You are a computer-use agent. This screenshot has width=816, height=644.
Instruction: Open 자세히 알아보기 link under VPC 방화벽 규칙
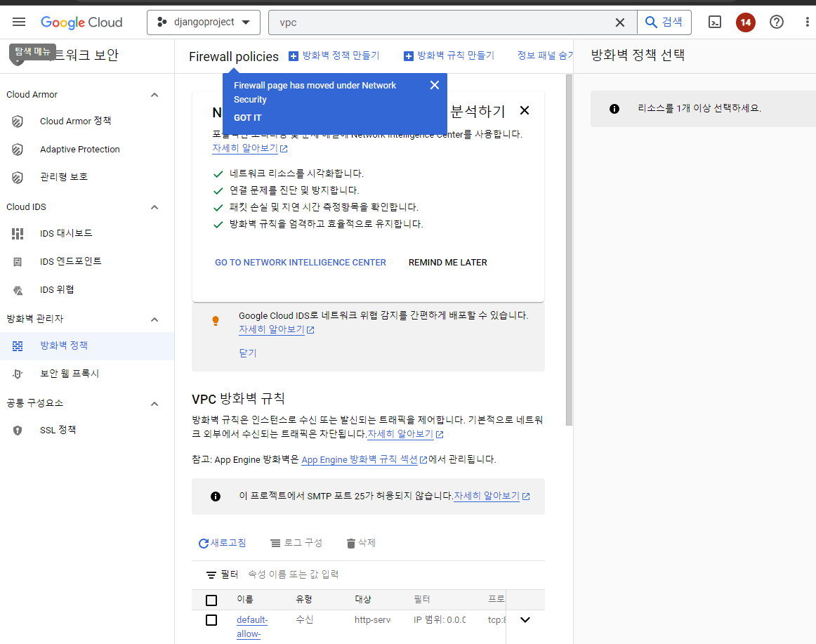coord(405,434)
